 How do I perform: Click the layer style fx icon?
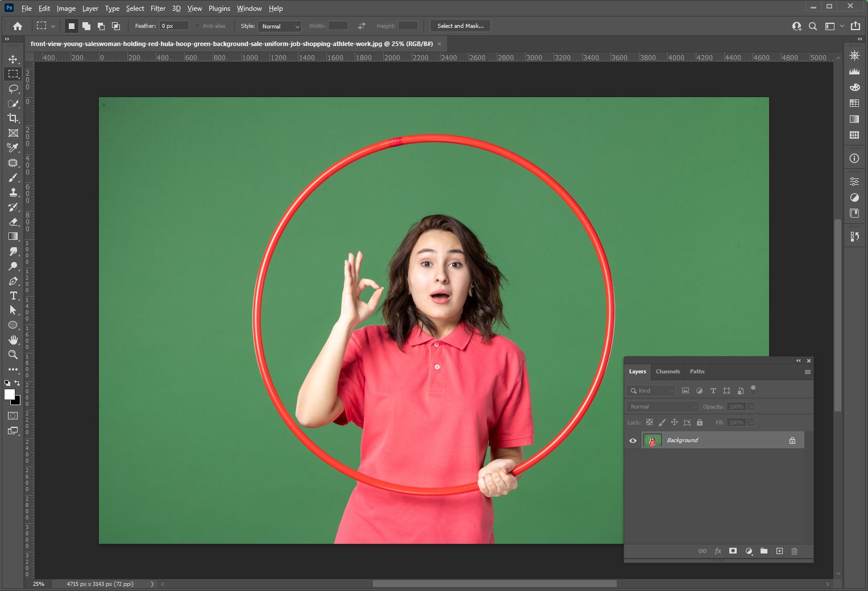point(718,551)
